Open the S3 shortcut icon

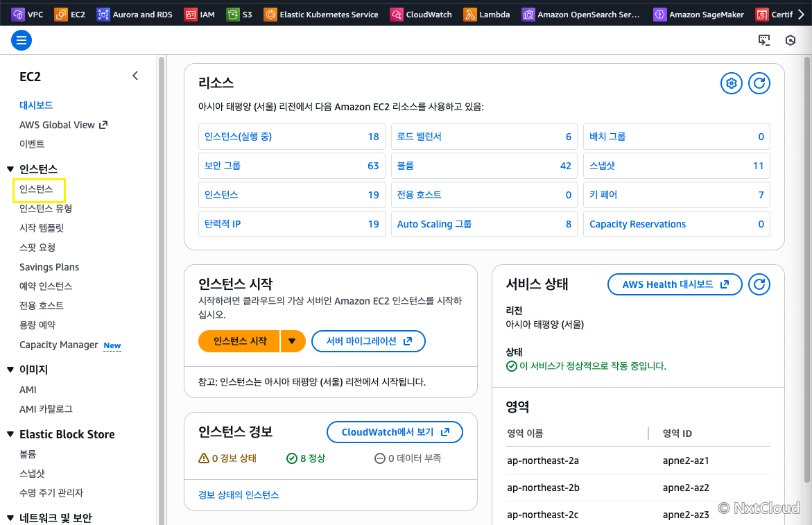click(233, 15)
